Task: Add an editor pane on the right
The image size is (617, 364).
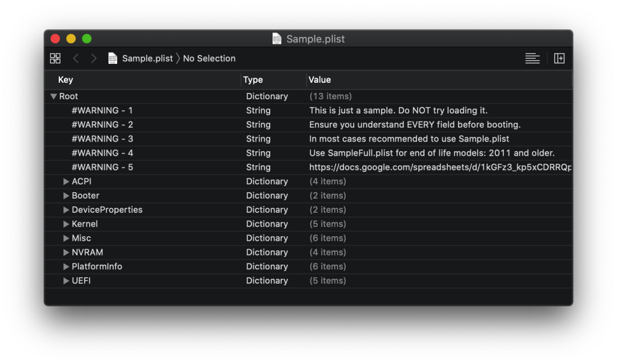Action: pos(559,59)
